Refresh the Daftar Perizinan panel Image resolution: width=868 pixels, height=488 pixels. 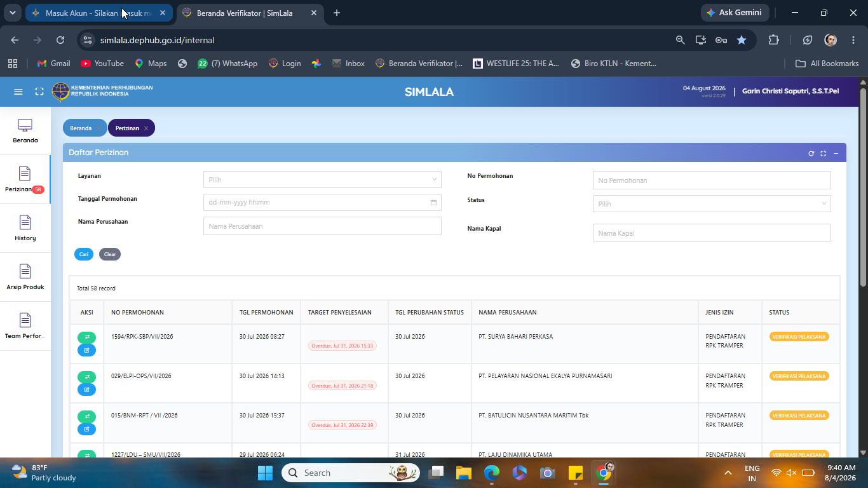click(x=811, y=153)
